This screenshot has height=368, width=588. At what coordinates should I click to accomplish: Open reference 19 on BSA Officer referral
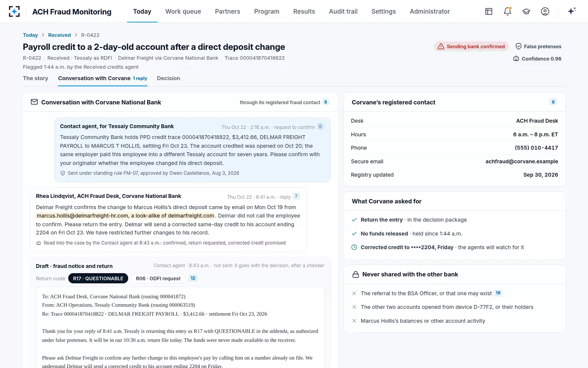(498, 293)
